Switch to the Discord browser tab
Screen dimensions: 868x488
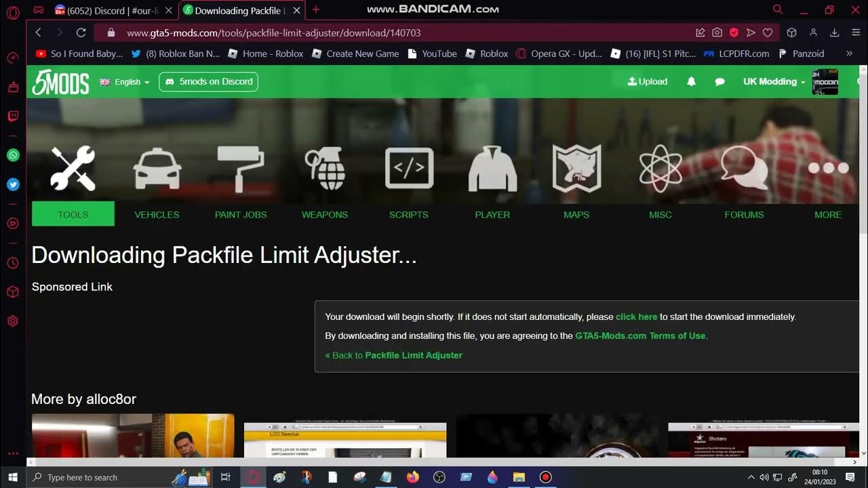[x=113, y=10]
